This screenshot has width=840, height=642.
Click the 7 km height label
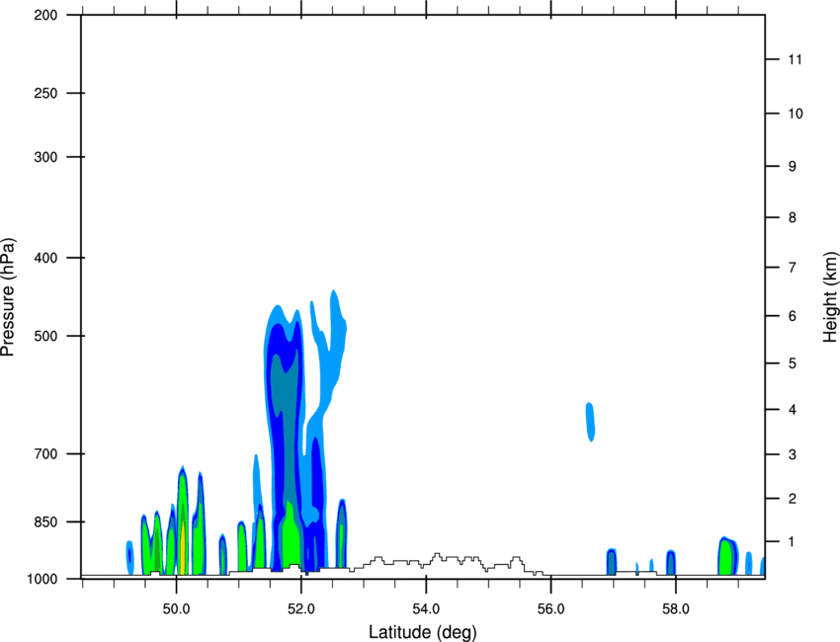click(x=793, y=268)
